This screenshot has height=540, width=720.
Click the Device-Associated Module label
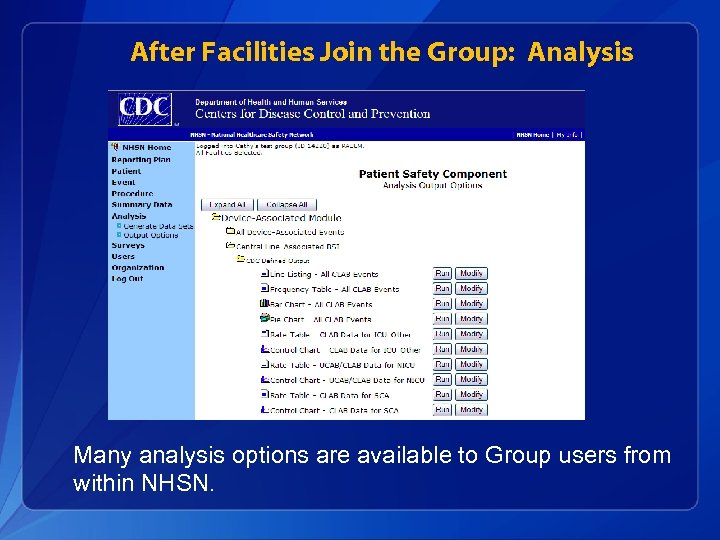pos(281,218)
